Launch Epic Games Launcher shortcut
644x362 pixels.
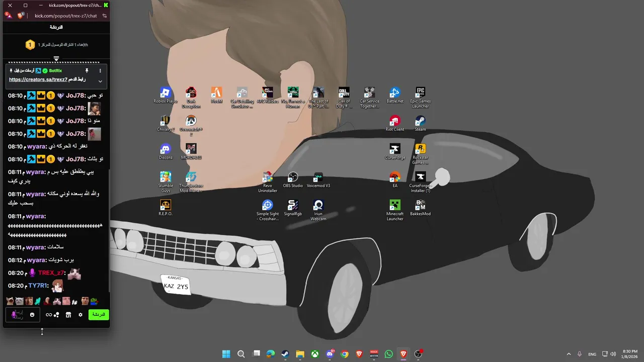pyautogui.click(x=421, y=98)
